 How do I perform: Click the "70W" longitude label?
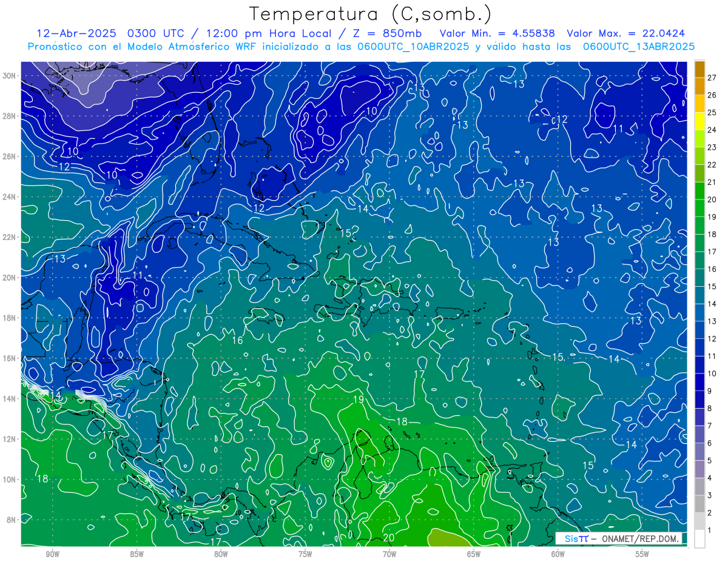[389, 554]
